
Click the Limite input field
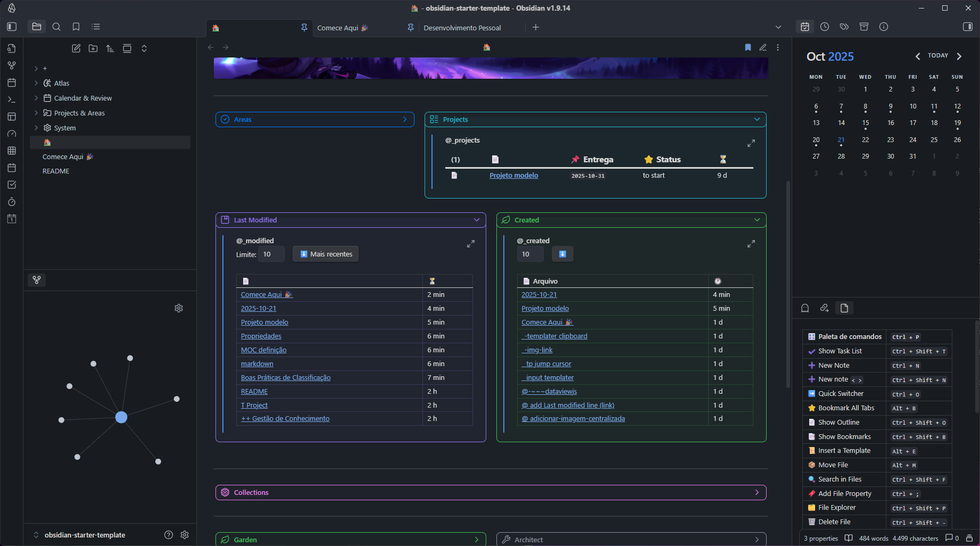pos(271,254)
